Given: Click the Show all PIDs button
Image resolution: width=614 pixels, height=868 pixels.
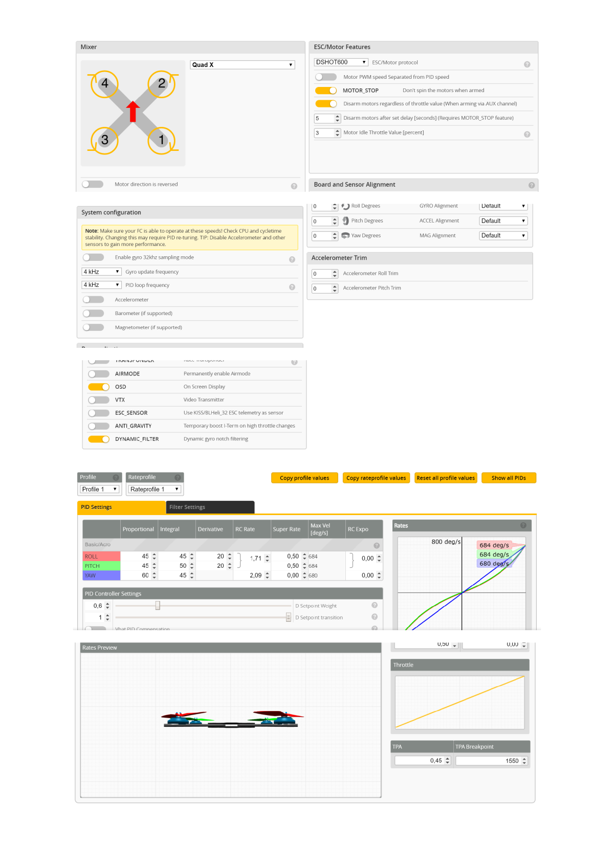Looking at the screenshot, I should (509, 478).
